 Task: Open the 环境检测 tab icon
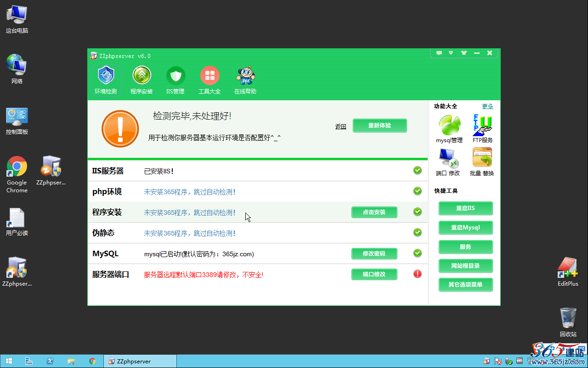(x=106, y=75)
